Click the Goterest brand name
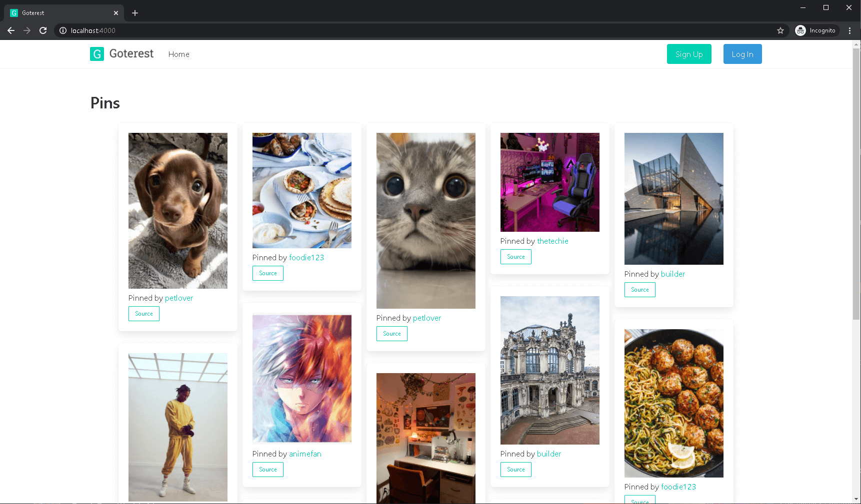 pos(131,53)
